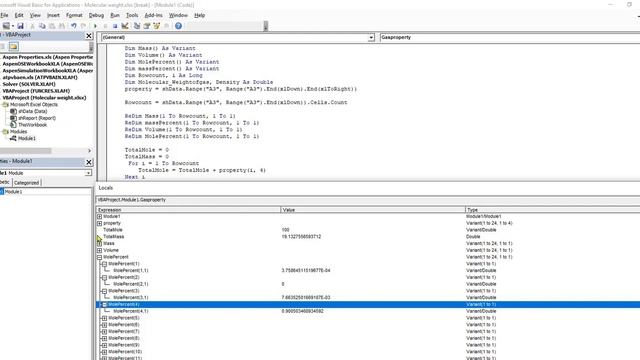Open the Debug menu
The height and width of the screenshot is (360, 640).
click(x=96, y=15)
